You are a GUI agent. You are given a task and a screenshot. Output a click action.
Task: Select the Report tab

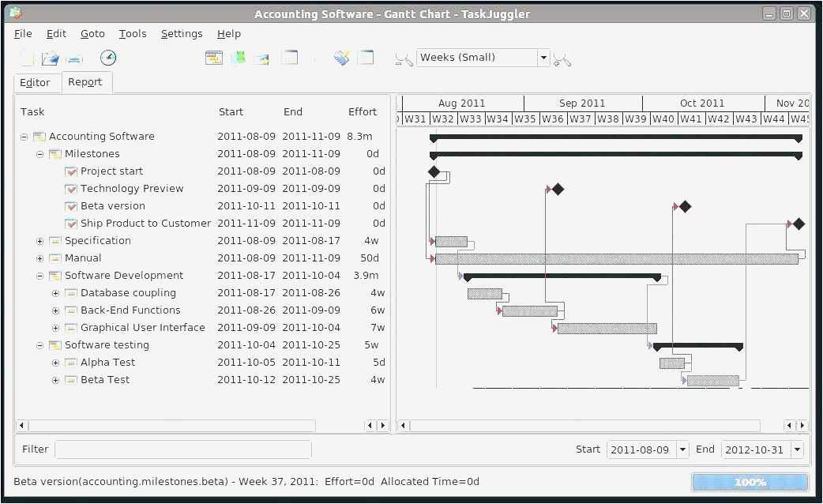click(85, 82)
